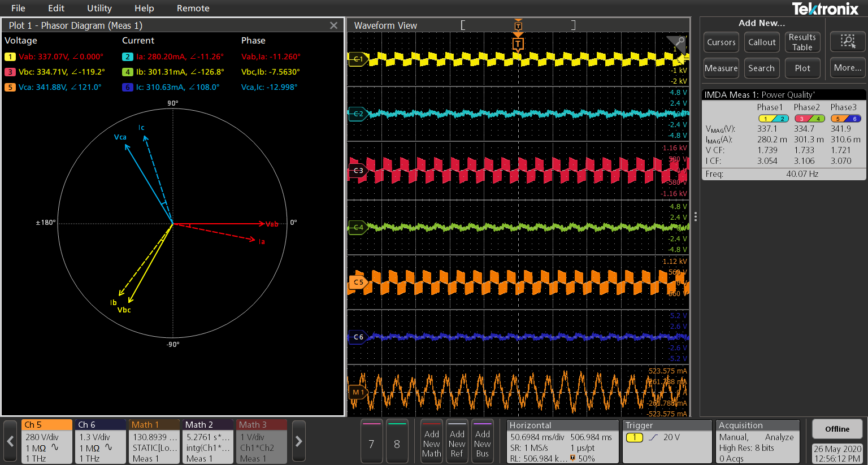Screen dimensions: 868x465
Task: Click the Results Table button
Action: coord(802,42)
